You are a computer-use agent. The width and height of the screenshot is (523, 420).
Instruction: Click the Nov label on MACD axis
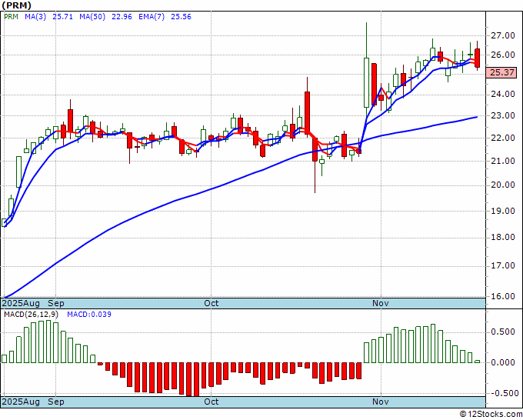point(381,402)
